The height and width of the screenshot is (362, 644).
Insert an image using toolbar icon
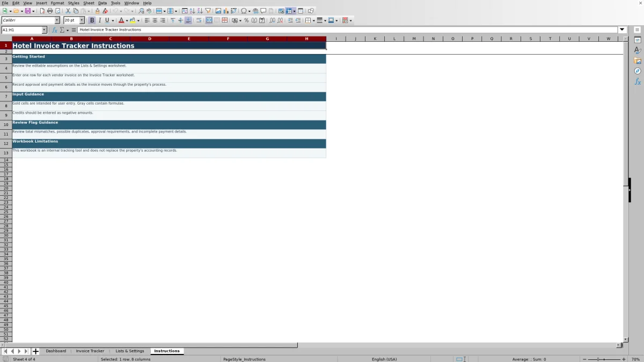click(218, 11)
